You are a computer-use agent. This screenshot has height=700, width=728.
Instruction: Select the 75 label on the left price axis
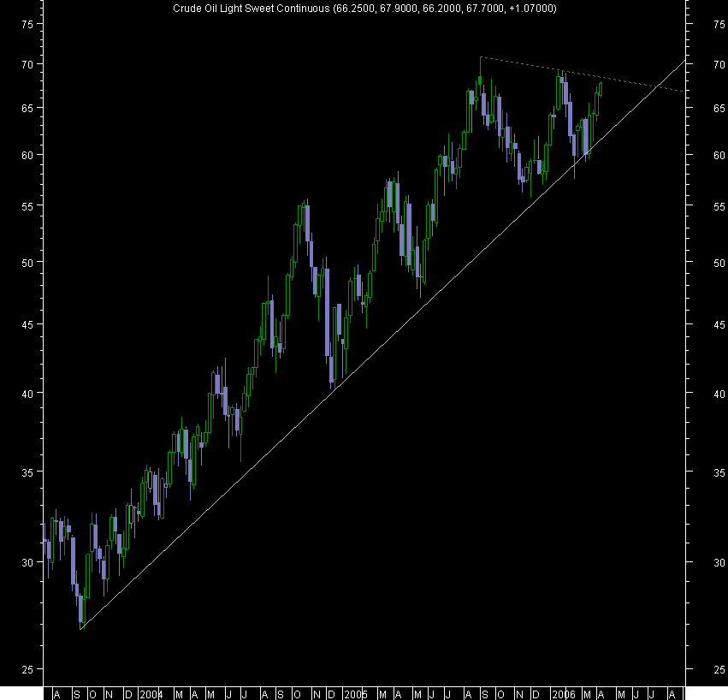pos(27,25)
